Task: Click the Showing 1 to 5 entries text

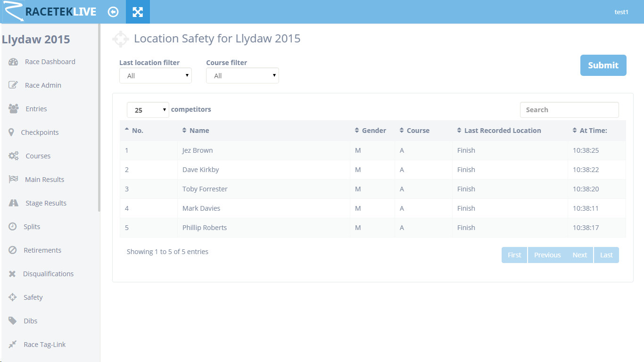Action: click(167, 252)
